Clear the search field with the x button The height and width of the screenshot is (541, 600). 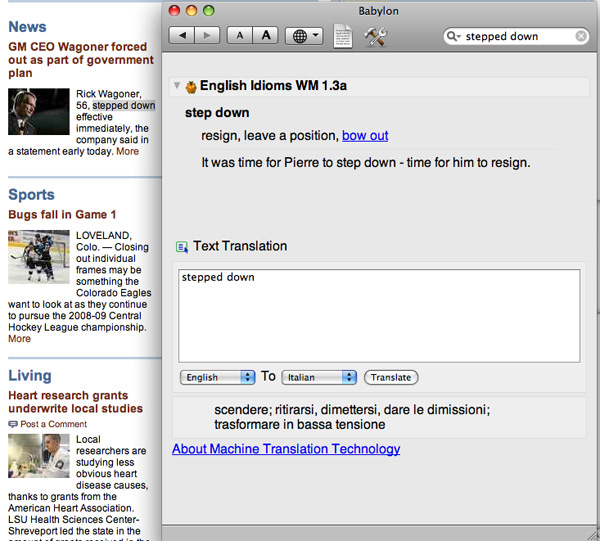click(581, 36)
